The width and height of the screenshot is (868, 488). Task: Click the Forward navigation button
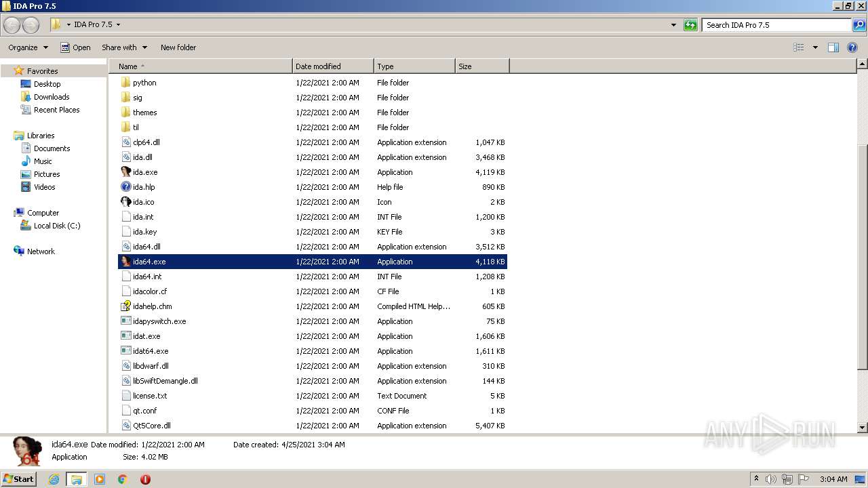pyautogui.click(x=31, y=25)
